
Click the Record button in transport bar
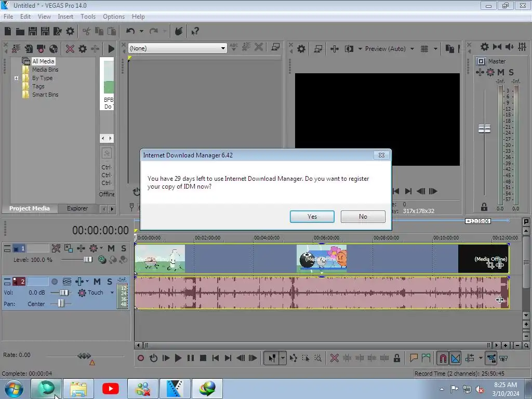tap(140, 358)
